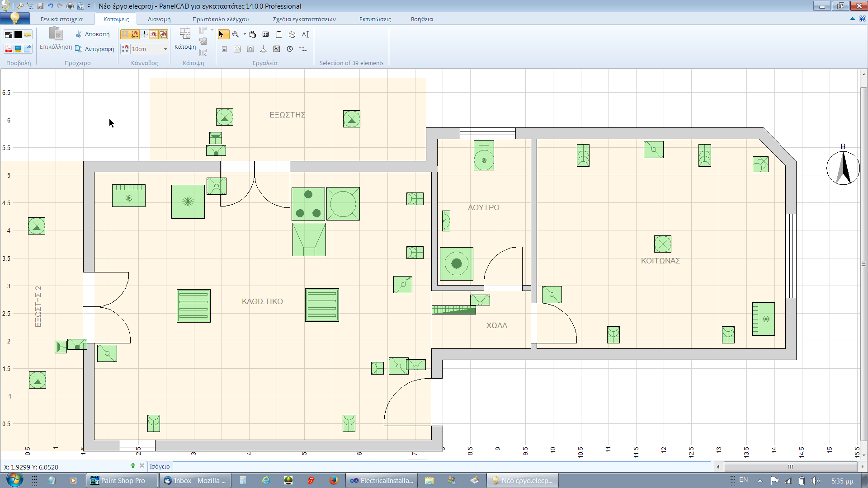
Task: Toggle ortho axis crosshair button
Action: [x=145, y=34]
